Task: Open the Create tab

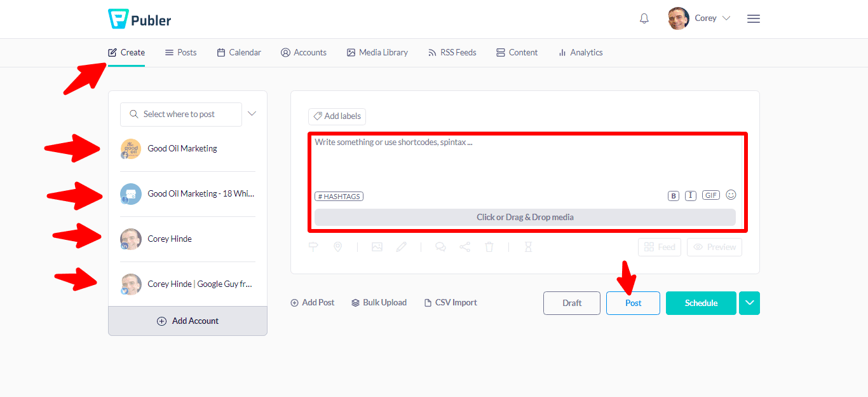Action: [126, 52]
